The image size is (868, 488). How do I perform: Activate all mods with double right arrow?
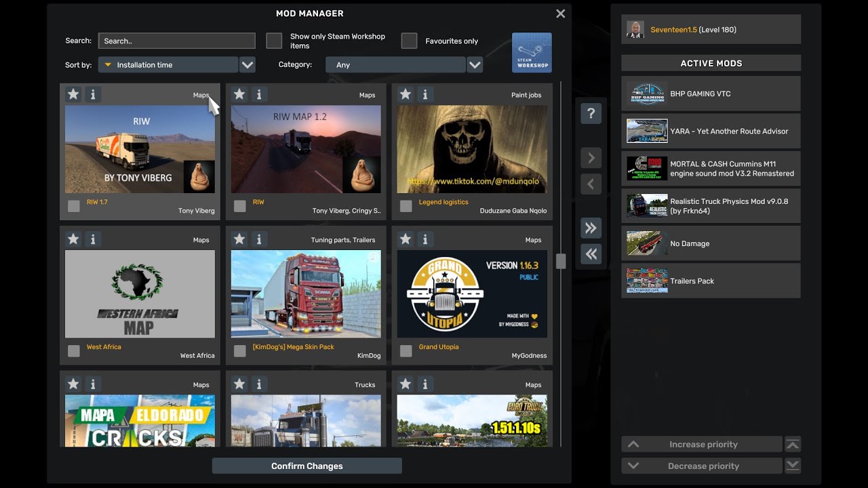click(x=591, y=228)
